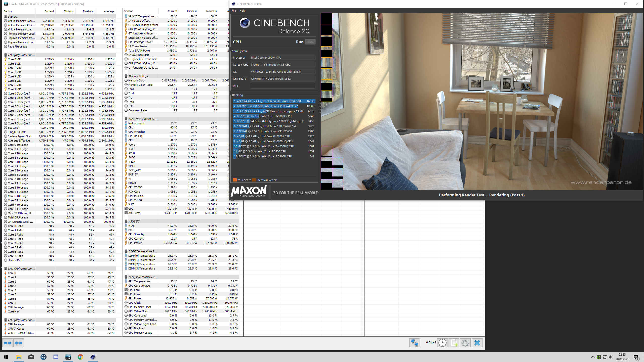Open HWiNFO sensor settings gear
The image size is (644, 362).
point(465,343)
